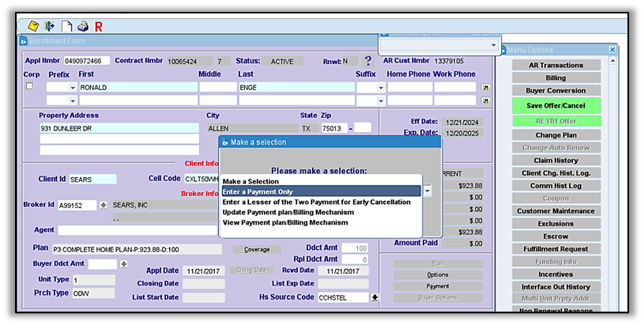Click the green Save Offer/Cancel button
Screen dimensions: 644x325
click(x=555, y=105)
